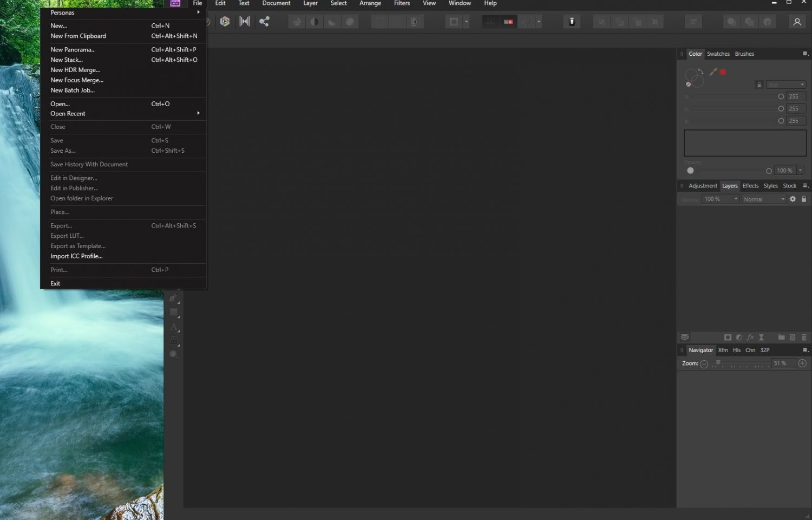Select New HDR Merge from File menu
This screenshot has width=812, height=520.
tap(75, 70)
